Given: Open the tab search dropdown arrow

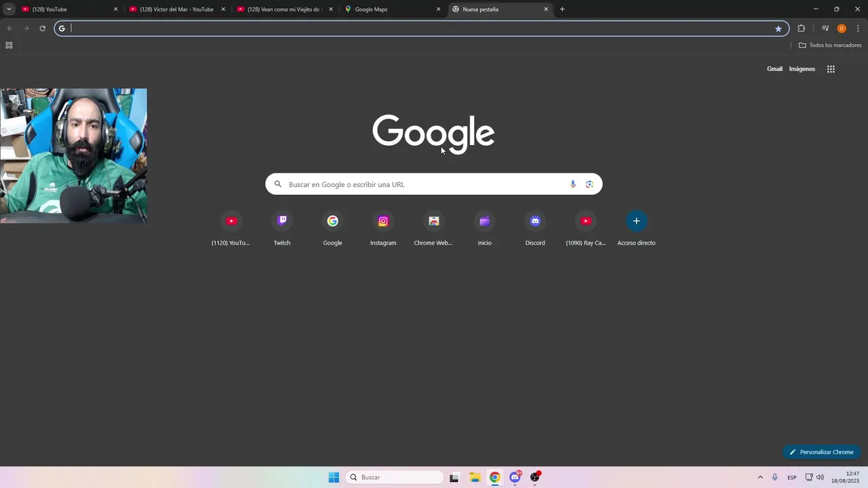Looking at the screenshot, I should point(9,9).
